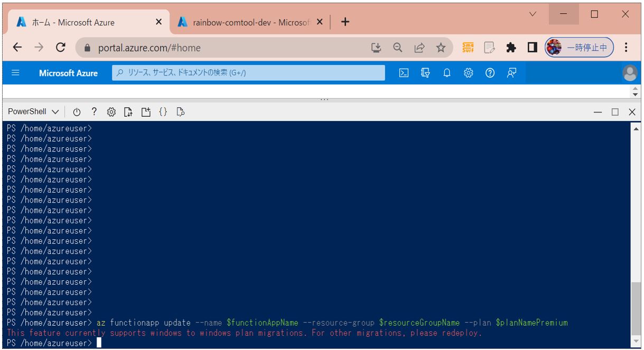Screen dimensions: 644x350
Task: Open Chrome three-dot menu
Action: [626, 48]
